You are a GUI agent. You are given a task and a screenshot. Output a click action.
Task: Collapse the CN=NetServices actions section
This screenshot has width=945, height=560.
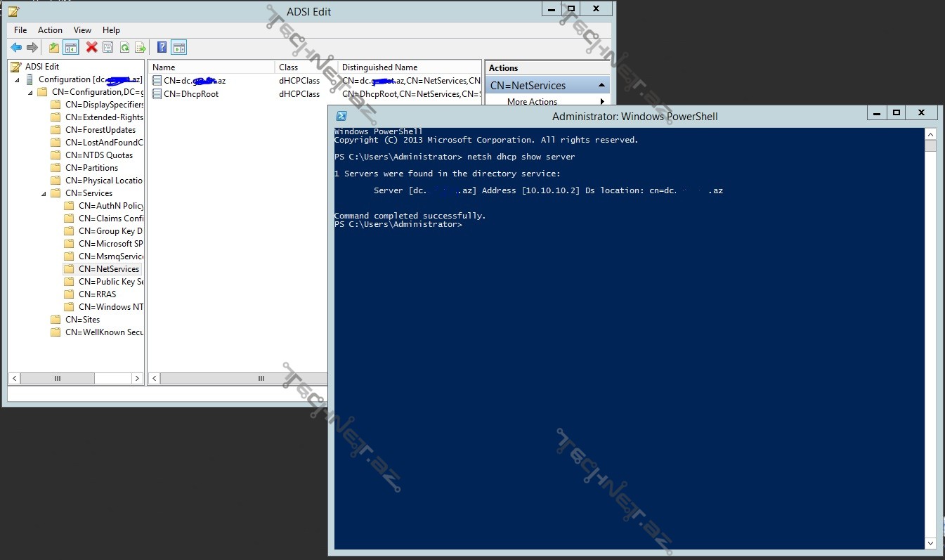pos(601,86)
